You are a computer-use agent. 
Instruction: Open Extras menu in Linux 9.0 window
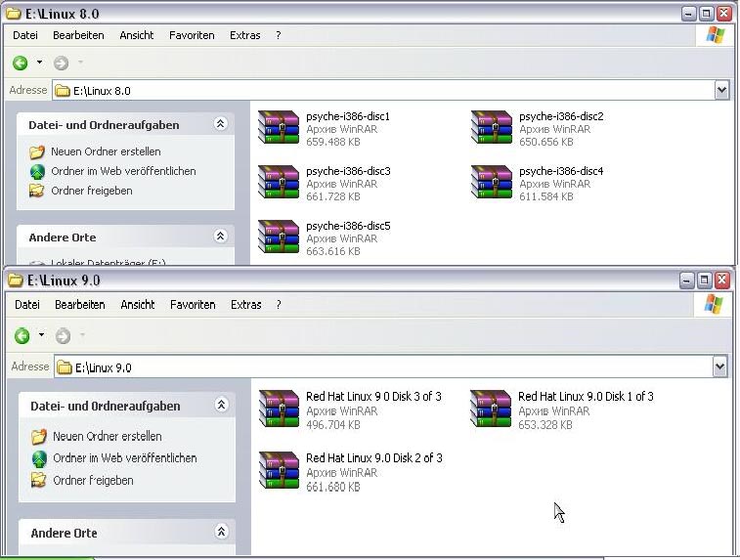click(246, 305)
